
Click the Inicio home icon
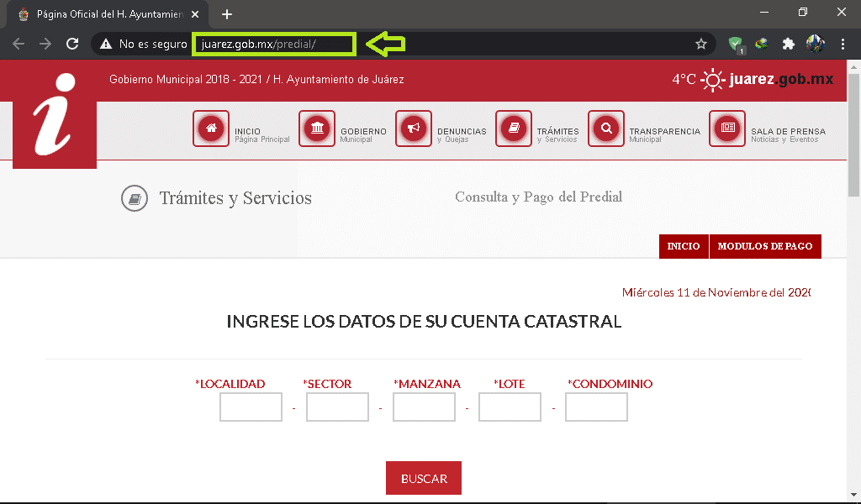coord(211,129)
